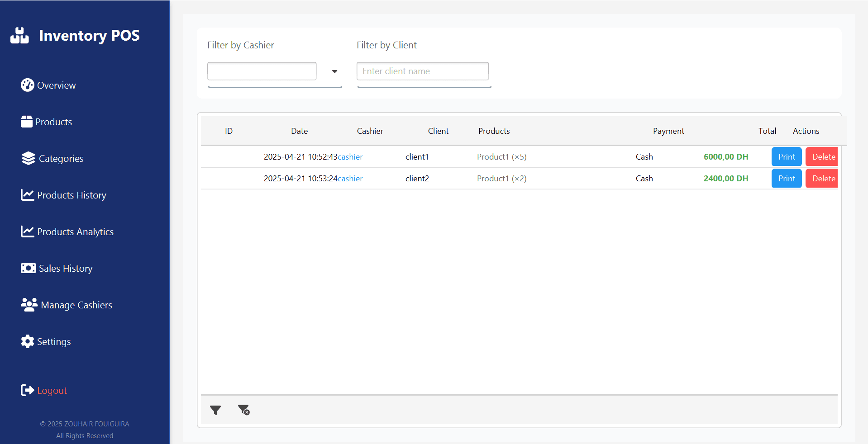Delete the client2 sale record
868x444 pixels.
tap(822, 179)
